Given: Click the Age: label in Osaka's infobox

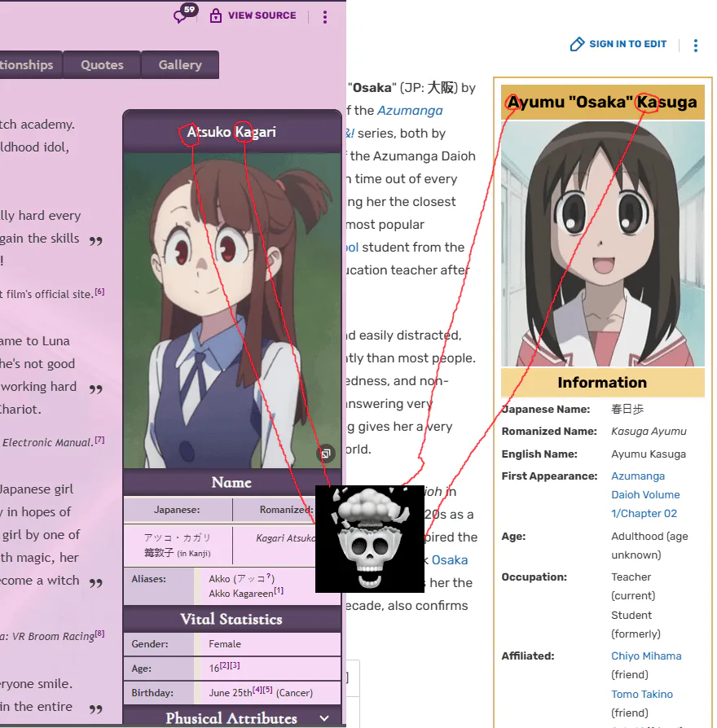Looking at the screenshot, I should (x=513, y=537).
